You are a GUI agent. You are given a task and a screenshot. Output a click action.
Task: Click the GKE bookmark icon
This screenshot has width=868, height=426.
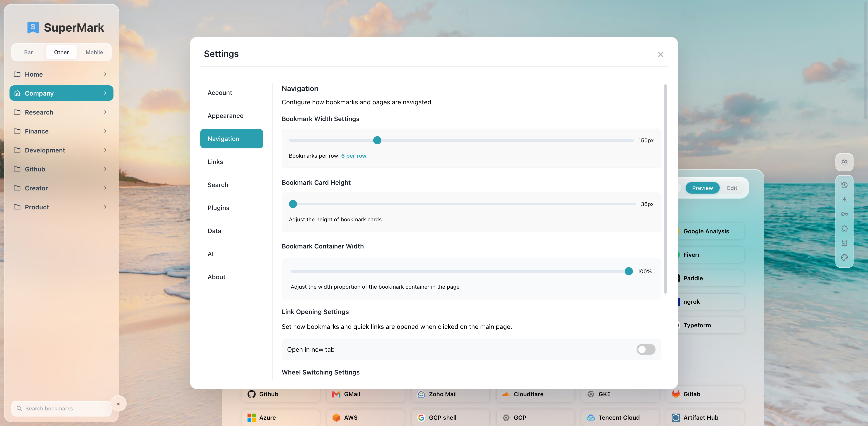pyautogui.click(x=591, y=394)
